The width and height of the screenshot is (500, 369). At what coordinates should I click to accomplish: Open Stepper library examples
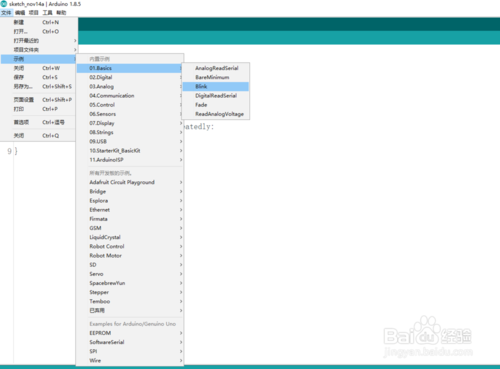(130, 292)
